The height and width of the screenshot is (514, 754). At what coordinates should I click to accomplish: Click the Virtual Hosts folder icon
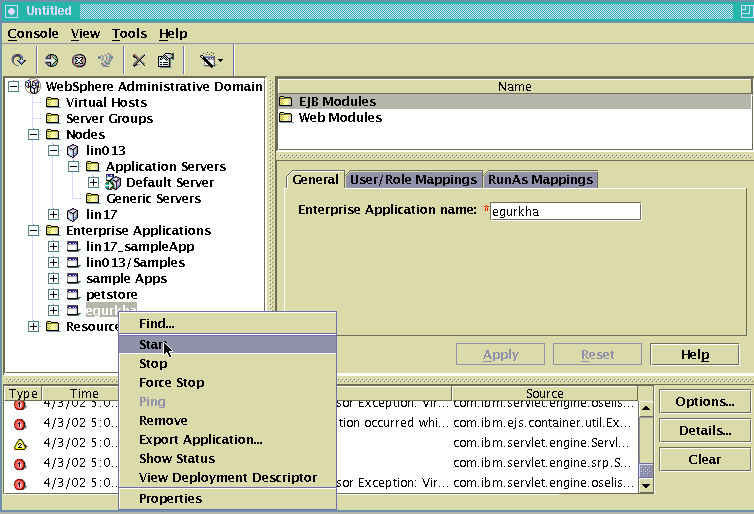point(52,102)
